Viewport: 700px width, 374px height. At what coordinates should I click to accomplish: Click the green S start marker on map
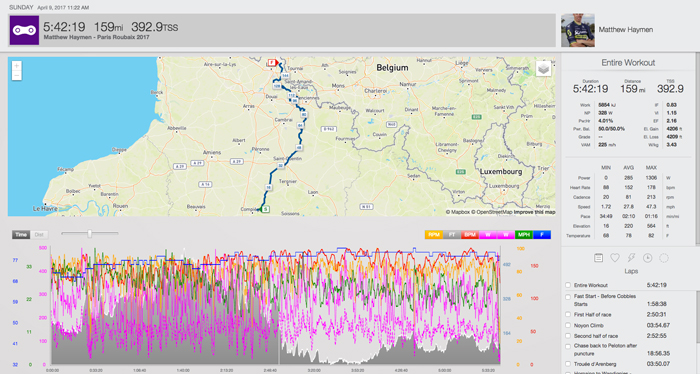[266, 209]
